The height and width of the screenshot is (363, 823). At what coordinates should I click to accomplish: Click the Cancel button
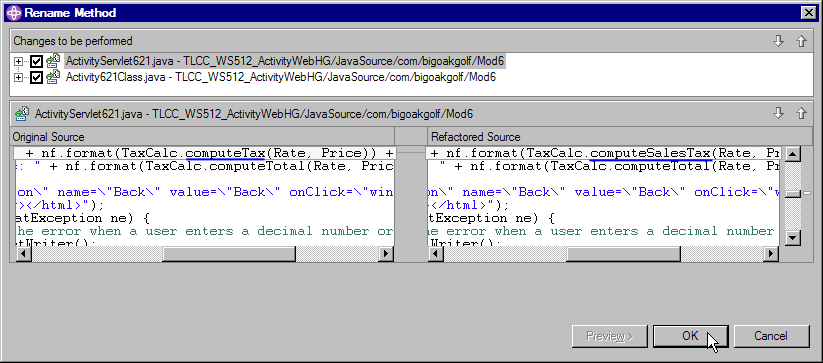(771, 336)
